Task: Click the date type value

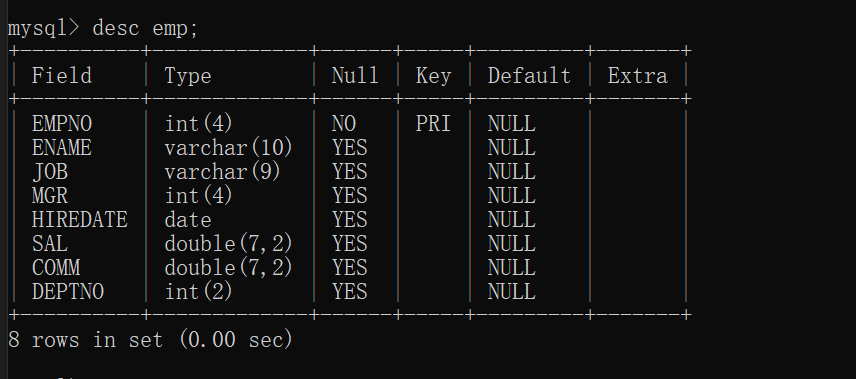Action: click(x=188, y=220)
